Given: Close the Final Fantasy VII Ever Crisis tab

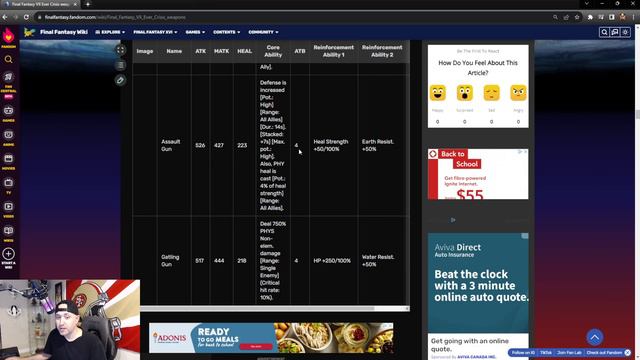Looking at the screenshot, I should 75,4.
